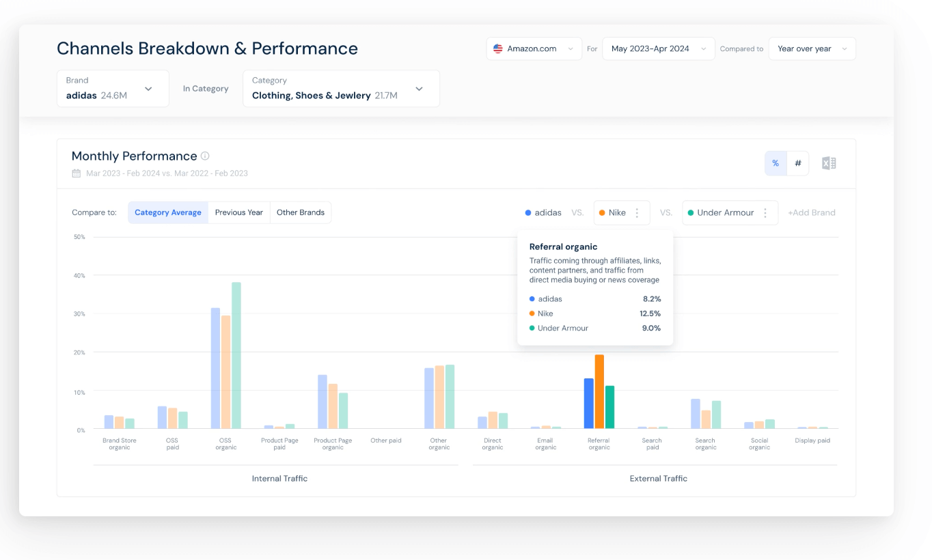Select Category Average comparison
The image size is (932, 560).
click(167, 212)
